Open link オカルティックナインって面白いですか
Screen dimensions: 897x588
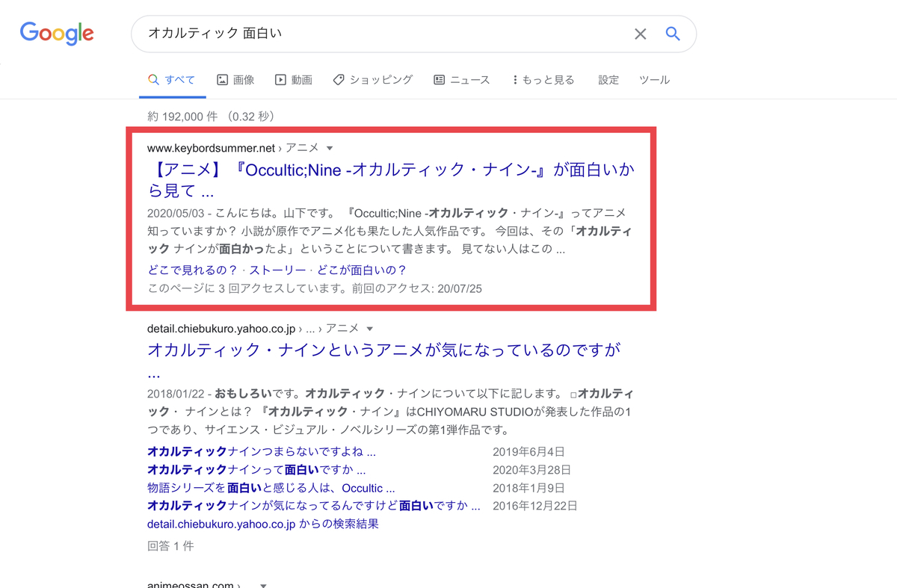pos(256,471)
